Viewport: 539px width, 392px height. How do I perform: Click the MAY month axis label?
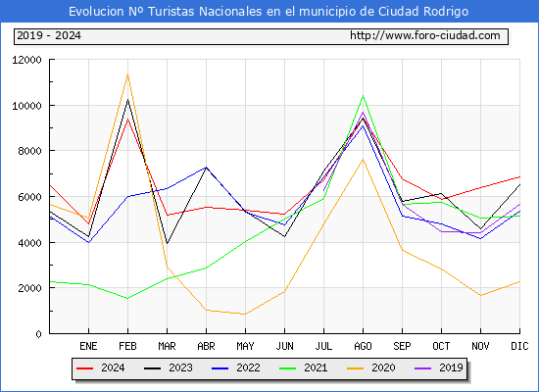[x=245, y=346]
